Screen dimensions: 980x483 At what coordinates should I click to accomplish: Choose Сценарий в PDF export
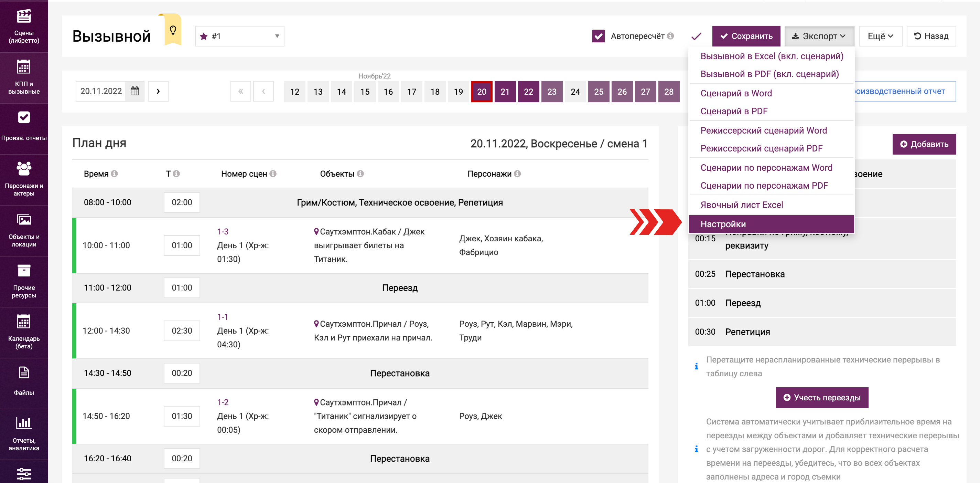772,111
